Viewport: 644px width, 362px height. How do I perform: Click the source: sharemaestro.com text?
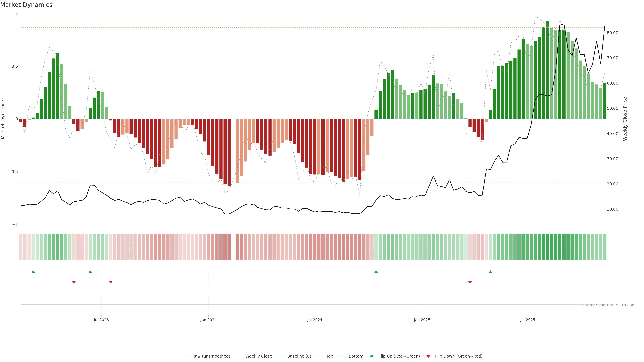point(609,305)
